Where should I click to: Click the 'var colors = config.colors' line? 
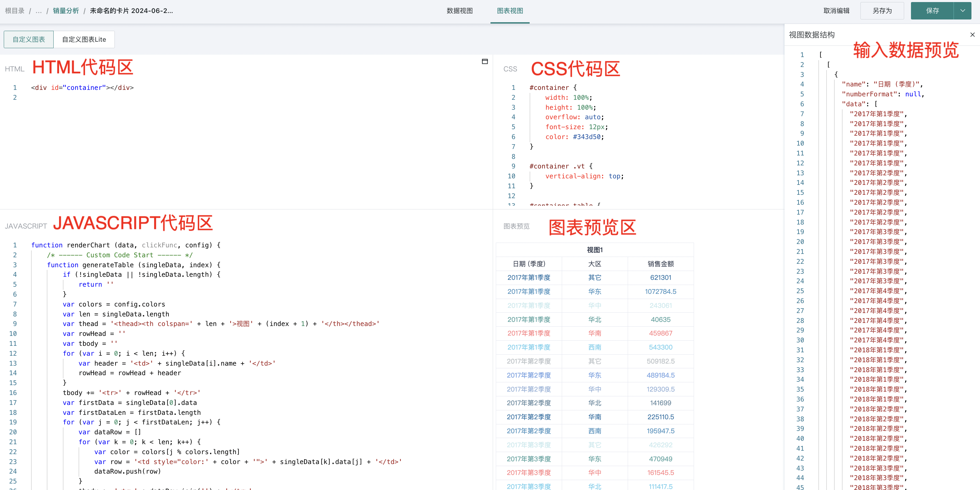tap(114, 304)
